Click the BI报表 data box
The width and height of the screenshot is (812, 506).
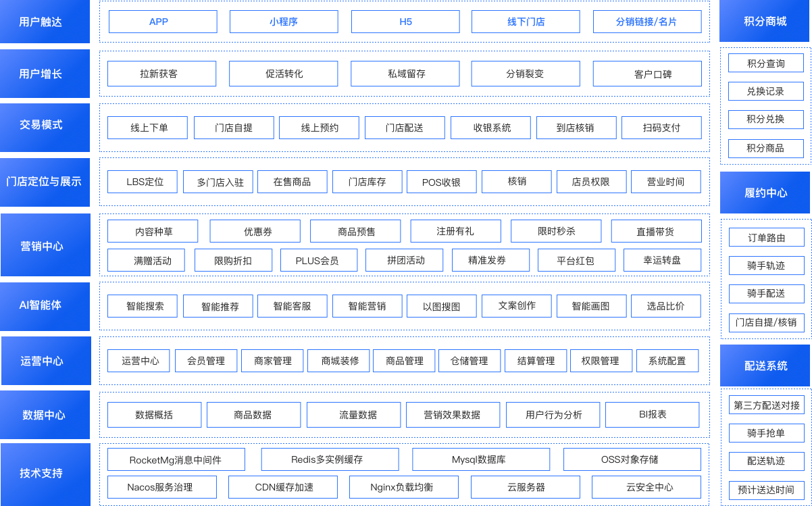coord(652,414)
